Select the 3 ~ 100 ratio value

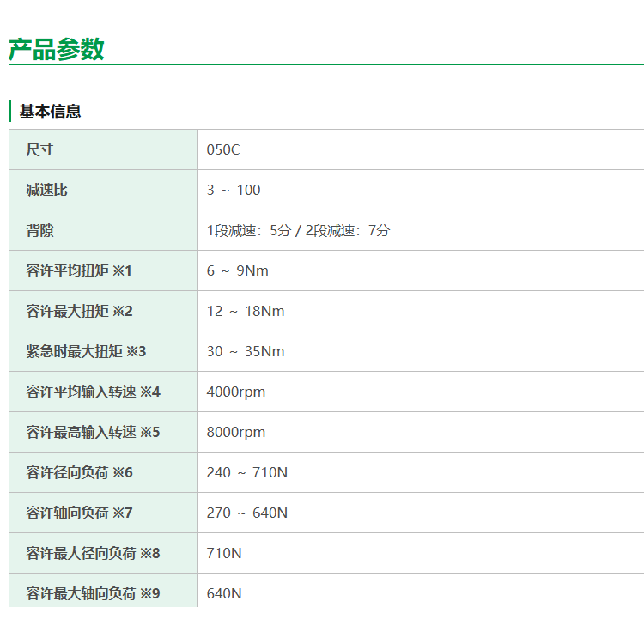click(234, 190)
